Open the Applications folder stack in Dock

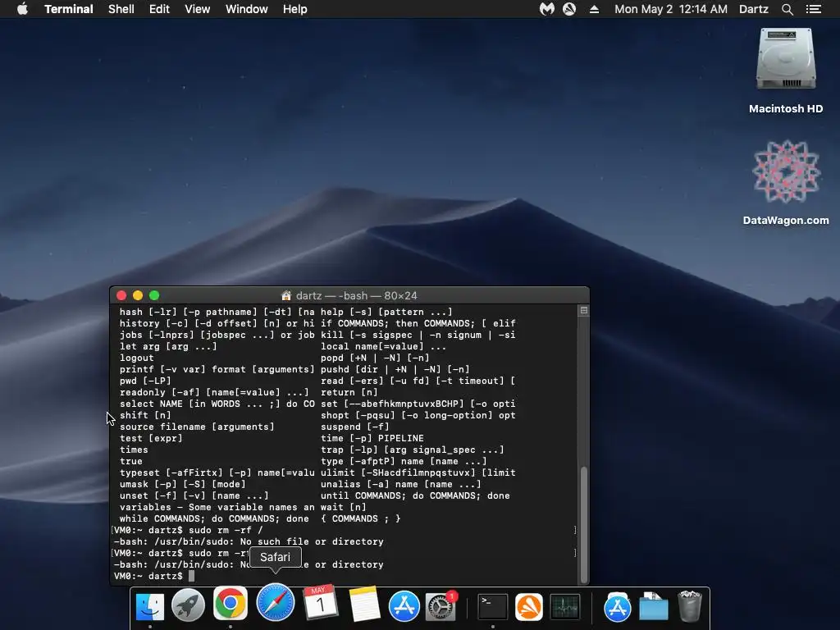click(617, 606)
